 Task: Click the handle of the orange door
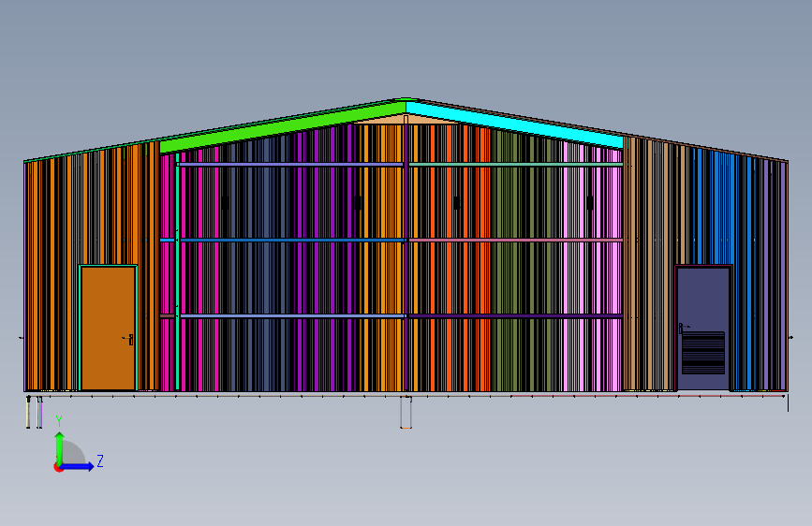tap(129, 339)
